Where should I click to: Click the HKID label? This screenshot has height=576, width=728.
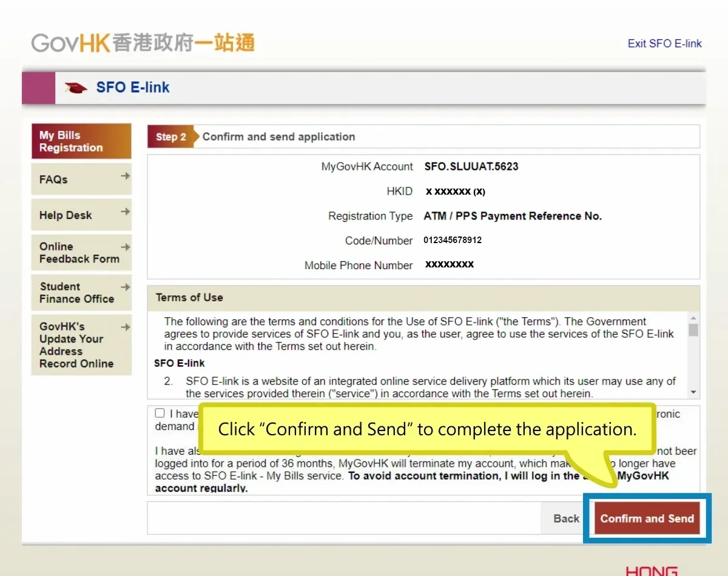(x=400, y=191)
